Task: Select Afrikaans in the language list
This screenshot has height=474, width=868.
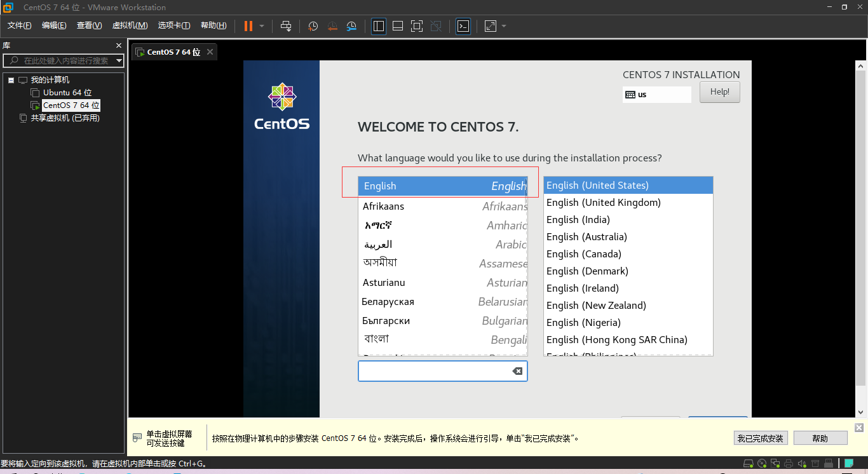Action: (443, 207)
